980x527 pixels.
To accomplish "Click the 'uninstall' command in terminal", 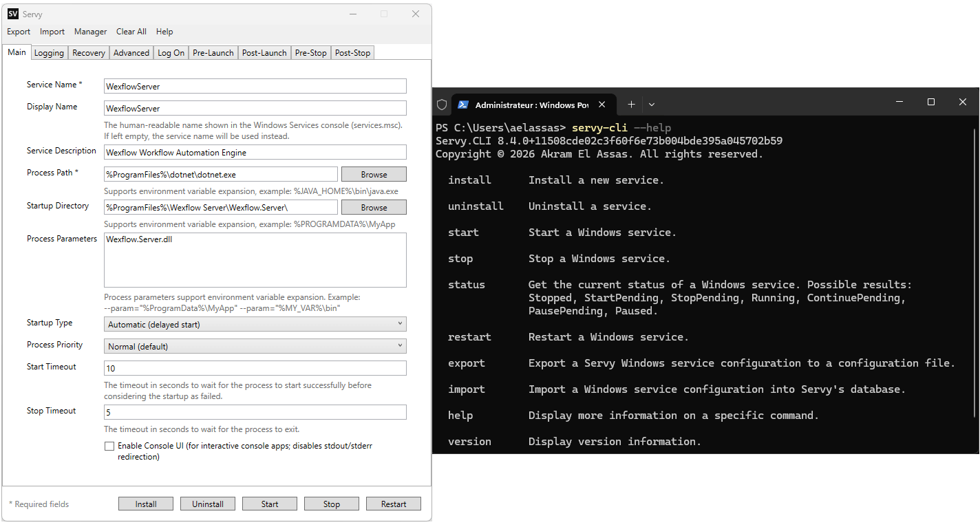I will click(x=476, y=206).
